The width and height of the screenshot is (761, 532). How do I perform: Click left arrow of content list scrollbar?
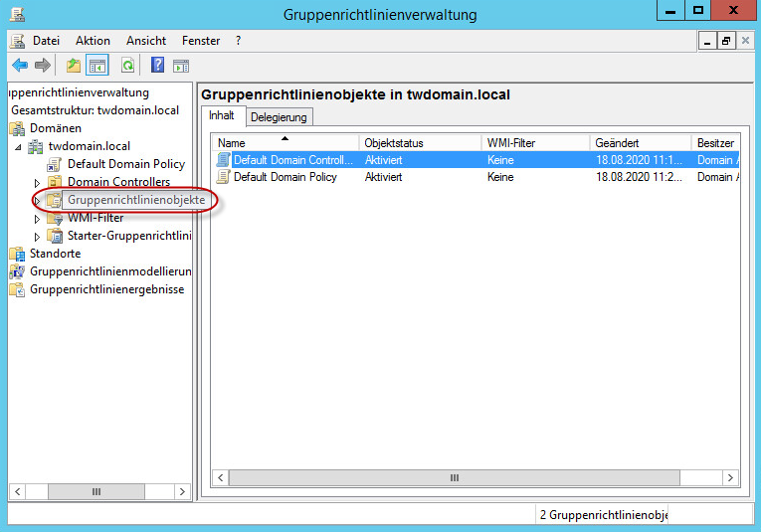click(220, 477)
